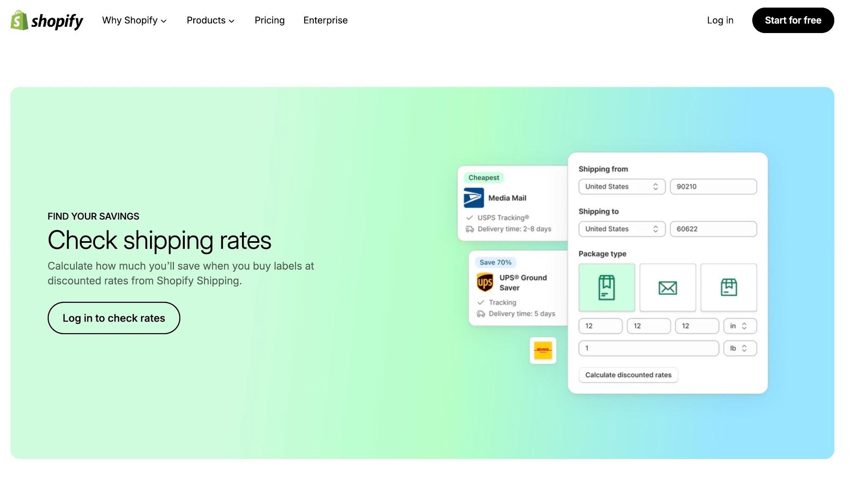The width and height of the screenshot is (868, 495).
Task: Click the DHL logo tile
Action: coord(543,350)
